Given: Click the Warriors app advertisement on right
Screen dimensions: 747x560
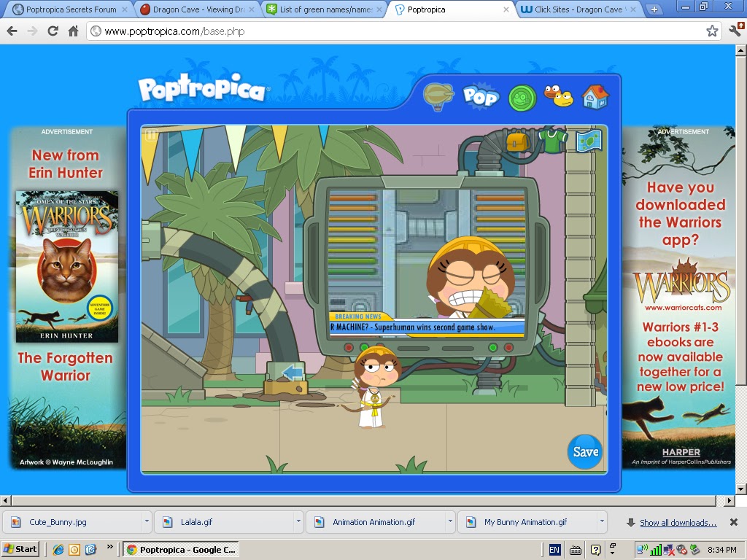Looking at the screenshot, I should [679, 297].
